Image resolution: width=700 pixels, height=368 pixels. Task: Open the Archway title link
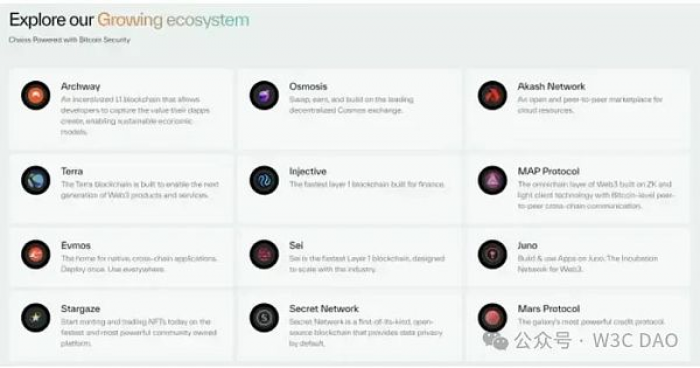point(80,87)
